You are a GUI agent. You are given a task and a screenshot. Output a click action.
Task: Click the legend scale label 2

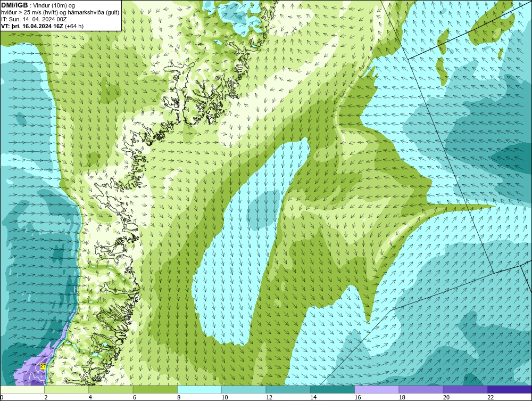(46, 397)
